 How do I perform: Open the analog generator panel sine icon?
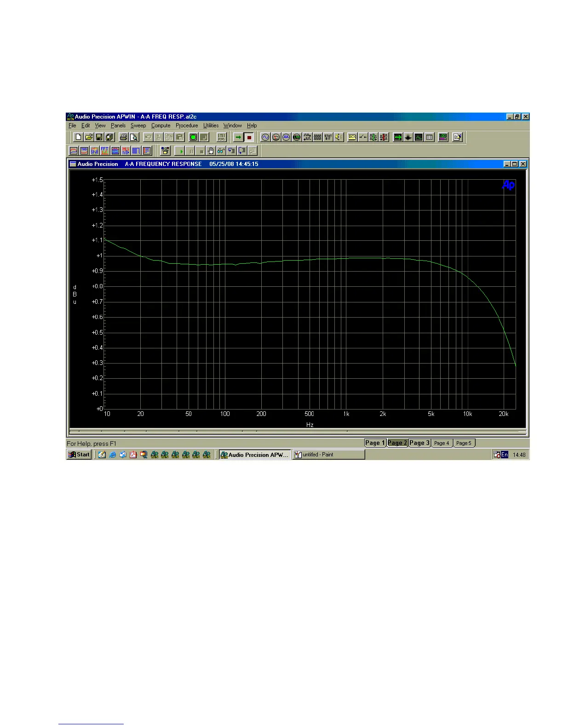(265, 137)
